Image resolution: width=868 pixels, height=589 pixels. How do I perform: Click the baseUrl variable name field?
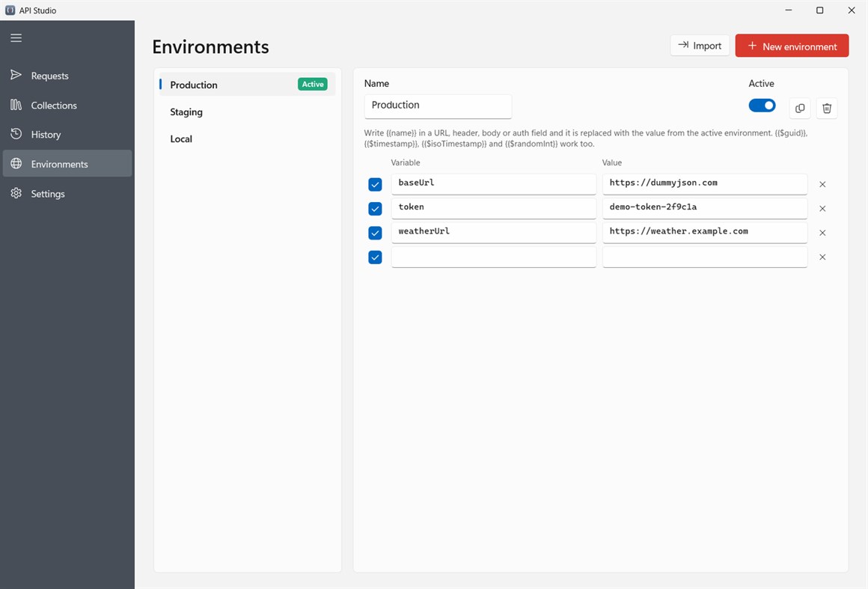pos(493,184)
